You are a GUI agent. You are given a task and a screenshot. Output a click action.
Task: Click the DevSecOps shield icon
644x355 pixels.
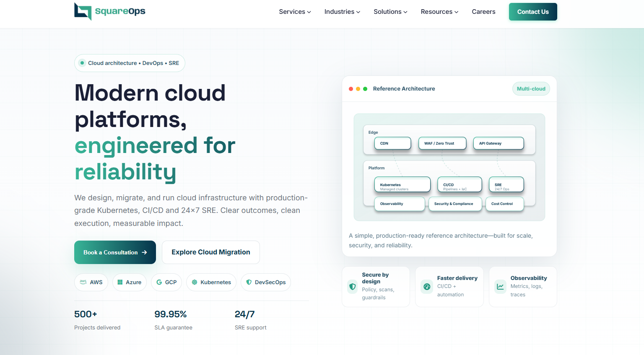coord(249,282)
